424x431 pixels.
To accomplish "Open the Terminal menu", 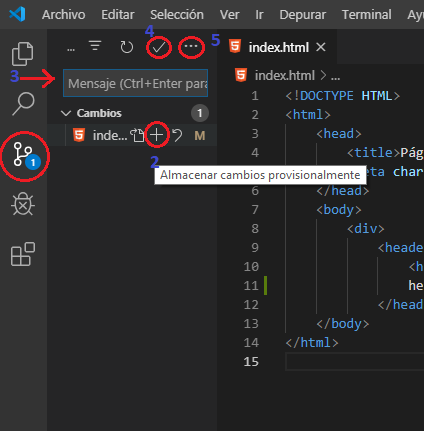I will 367,15.
